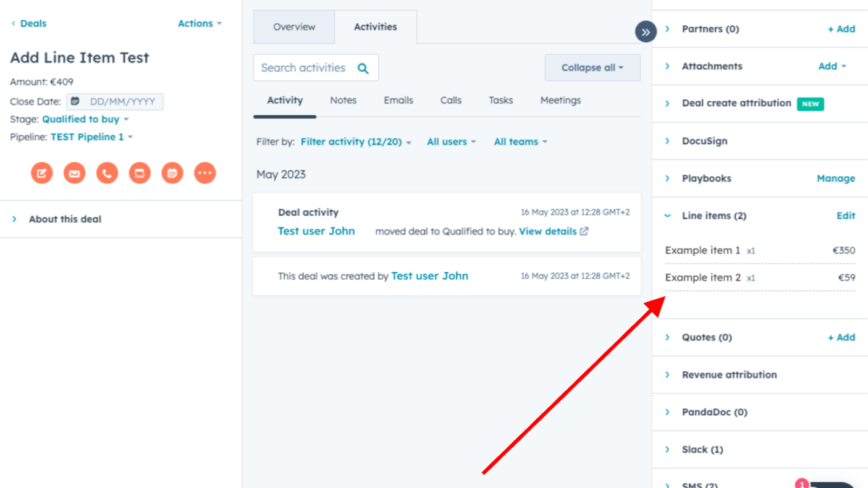Open the Note creation icon for this deal
This screenshot has width=868, height=488.
[x=41, y=173]
